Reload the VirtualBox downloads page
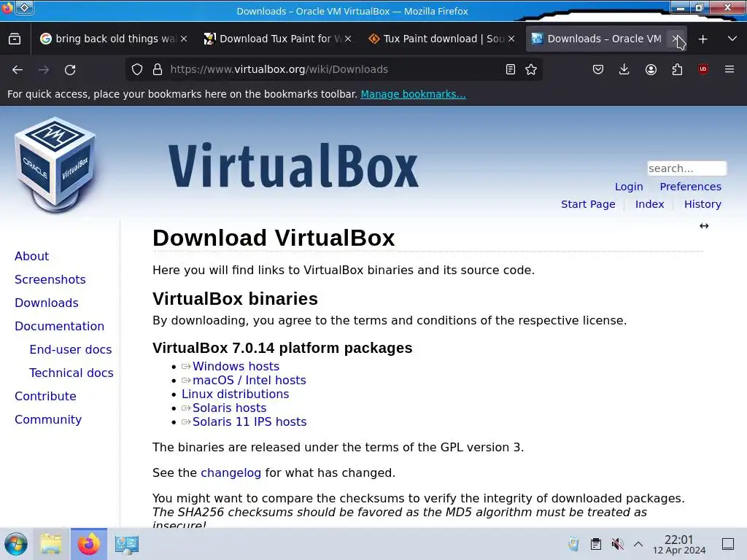 (x=70, y=69)
